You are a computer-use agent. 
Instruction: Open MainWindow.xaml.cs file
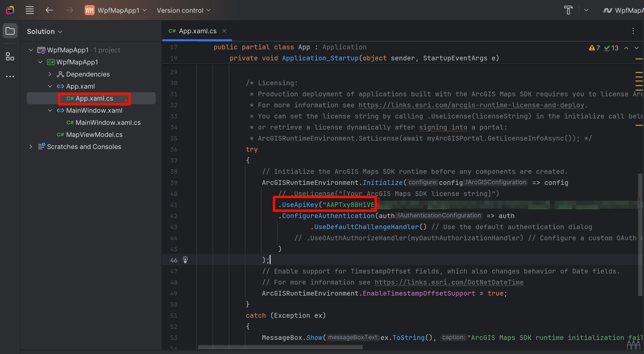click(x=108, y=122)
